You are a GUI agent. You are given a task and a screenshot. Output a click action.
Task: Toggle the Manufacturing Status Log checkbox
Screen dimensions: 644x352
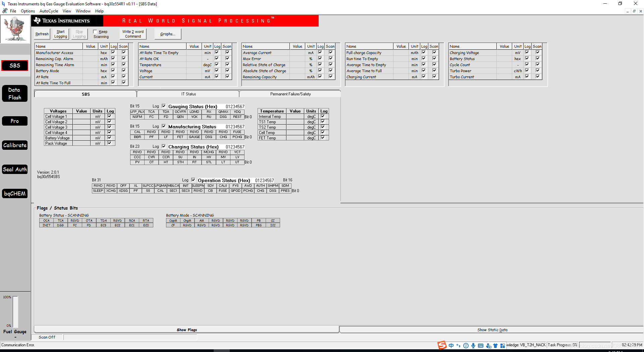pos(164,126)
